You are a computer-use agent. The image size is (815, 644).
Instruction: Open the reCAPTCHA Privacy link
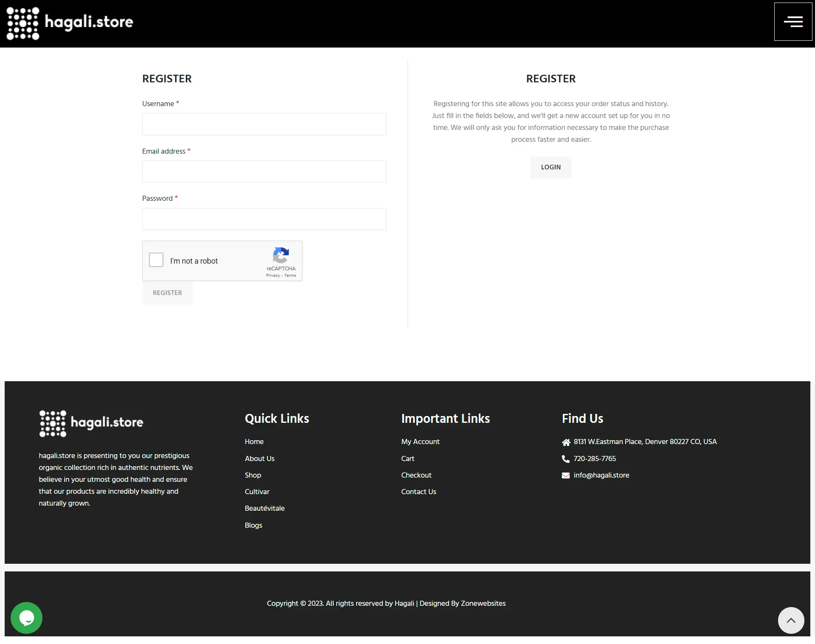tap(273, 275)
